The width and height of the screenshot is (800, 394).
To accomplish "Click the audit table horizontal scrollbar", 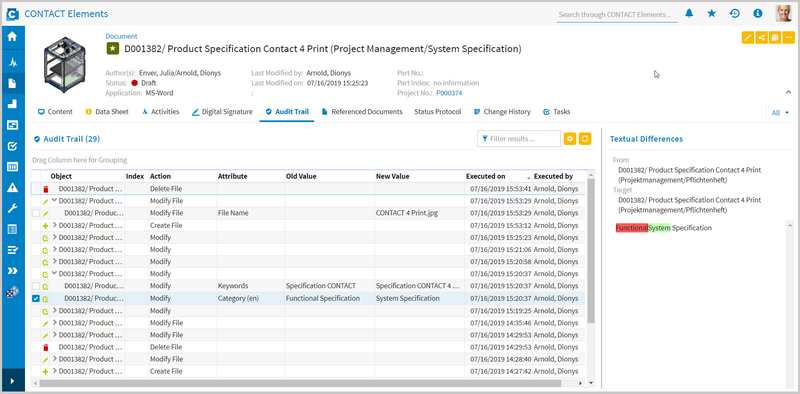I will point(301,383).
